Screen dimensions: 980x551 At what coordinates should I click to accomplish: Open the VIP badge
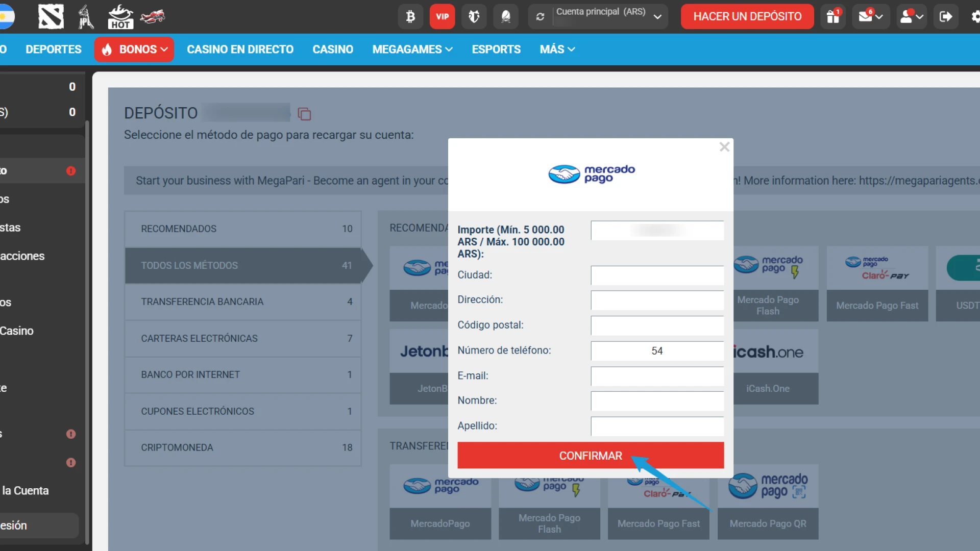(x=442, y=16)
